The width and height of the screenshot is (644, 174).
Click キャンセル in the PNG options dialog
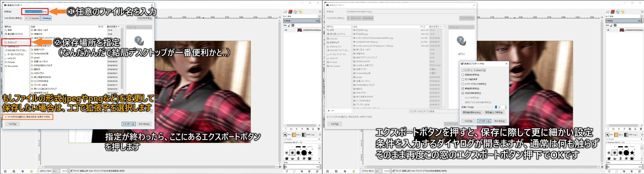coord(499,121)
